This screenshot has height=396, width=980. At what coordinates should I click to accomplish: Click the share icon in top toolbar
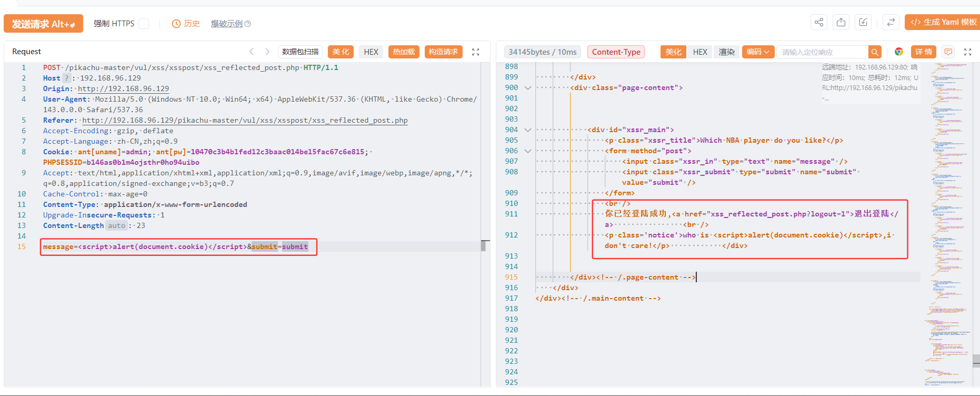[819, 22]
